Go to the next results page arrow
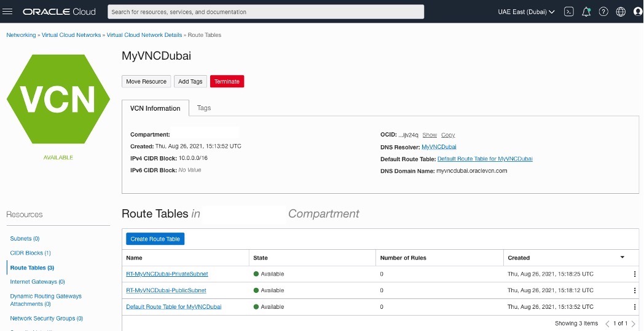This screenshot has width=644, height=331. tap(634, 324)
